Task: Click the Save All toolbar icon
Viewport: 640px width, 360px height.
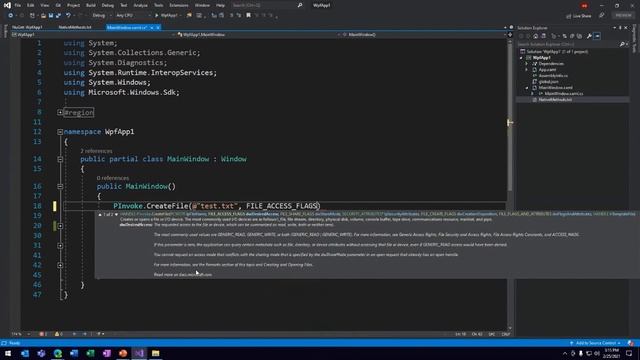Action: point(58,16)
